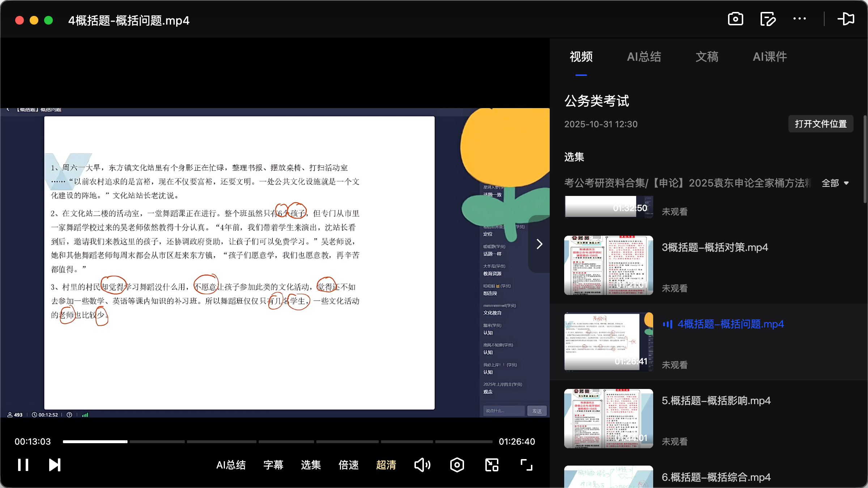Open playback settings with the gear icon

(x=457, y=465)
